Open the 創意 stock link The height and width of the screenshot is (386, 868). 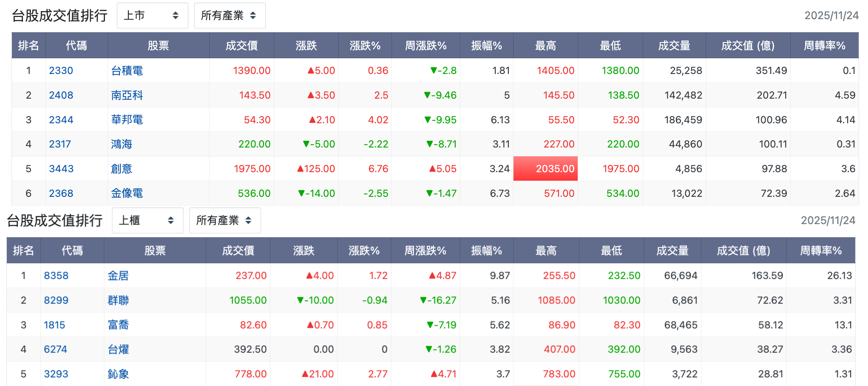pyautogui.click(x=122, y=169)
